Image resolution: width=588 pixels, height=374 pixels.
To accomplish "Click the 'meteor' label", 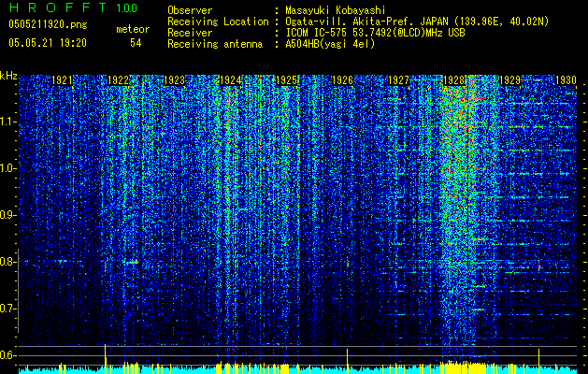I will tap(133, 29).
